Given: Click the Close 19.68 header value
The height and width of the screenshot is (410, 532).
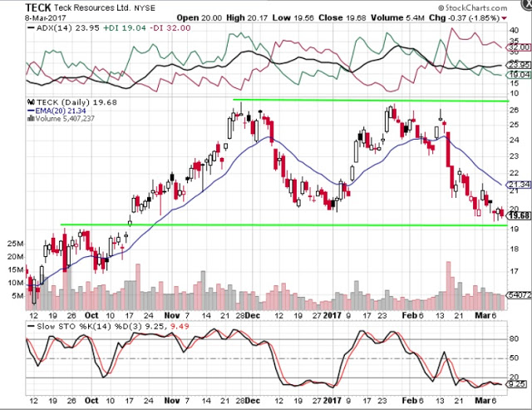Looking at the screenshot, I should [x=342, y=18].
